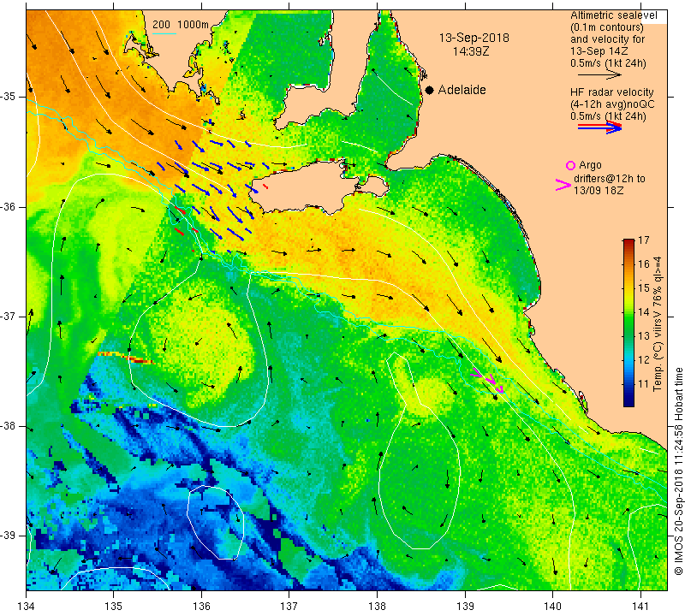Click the '-35' latitude axis label

pos(9,97)
